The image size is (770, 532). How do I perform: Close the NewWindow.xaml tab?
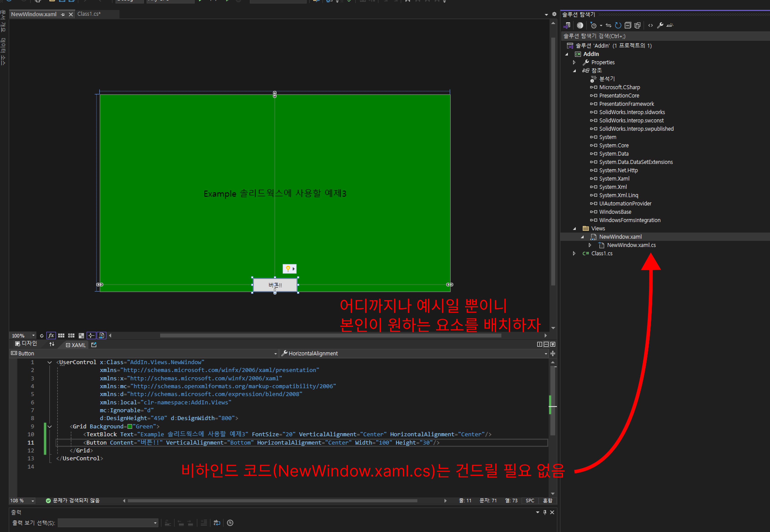click(71, 14)
